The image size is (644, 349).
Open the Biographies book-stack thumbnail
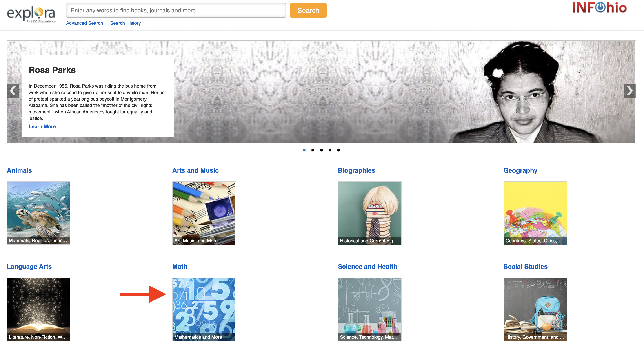point(369,213)
